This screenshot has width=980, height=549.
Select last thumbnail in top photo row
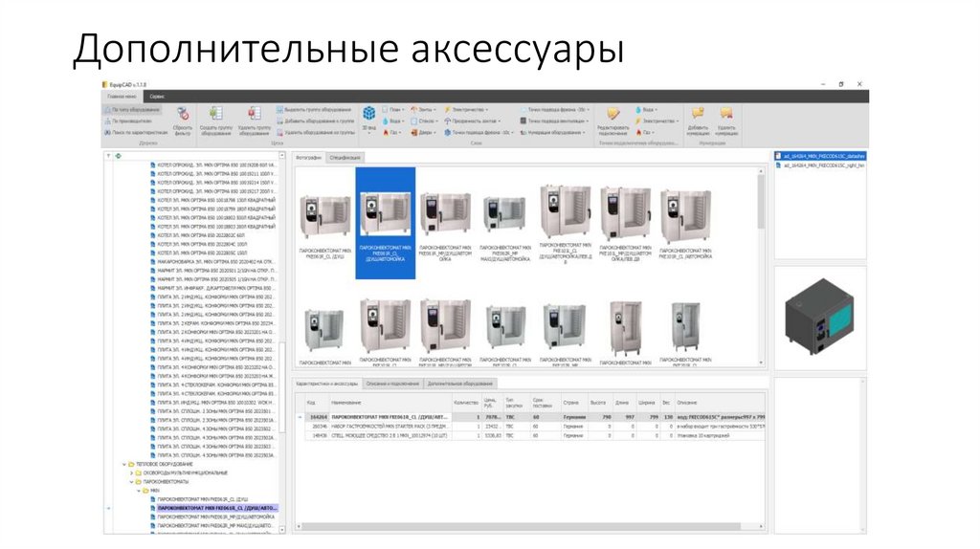pos(685,223)
